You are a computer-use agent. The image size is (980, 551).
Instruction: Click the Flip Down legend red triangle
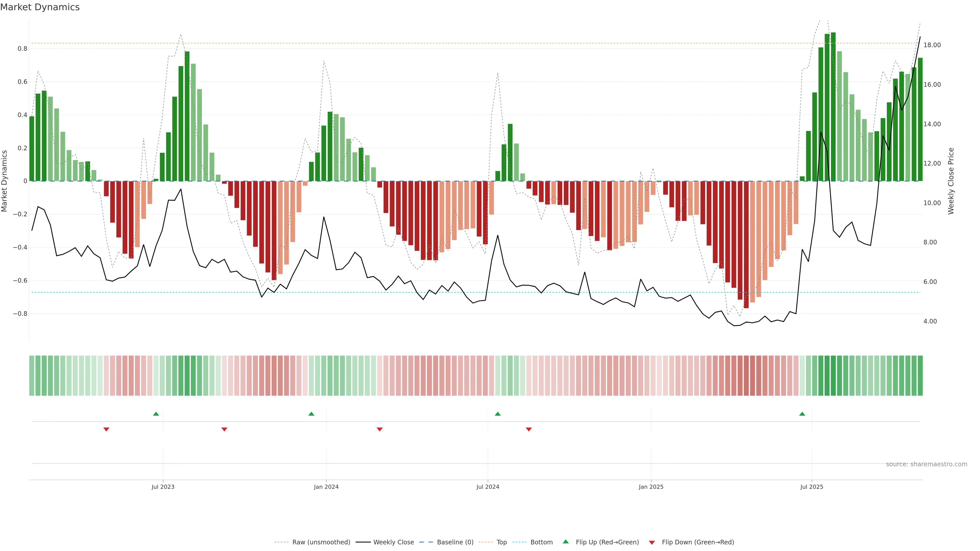(x=652, y=543)
